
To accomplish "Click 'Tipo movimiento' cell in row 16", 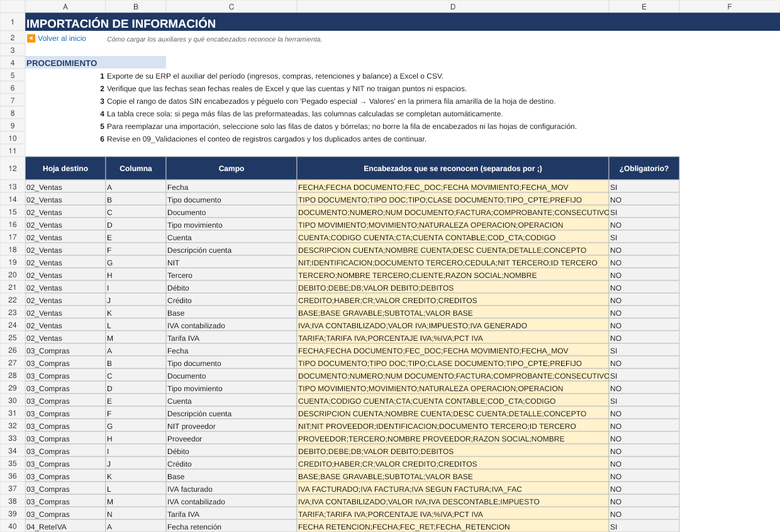I will tap(231, 224).
